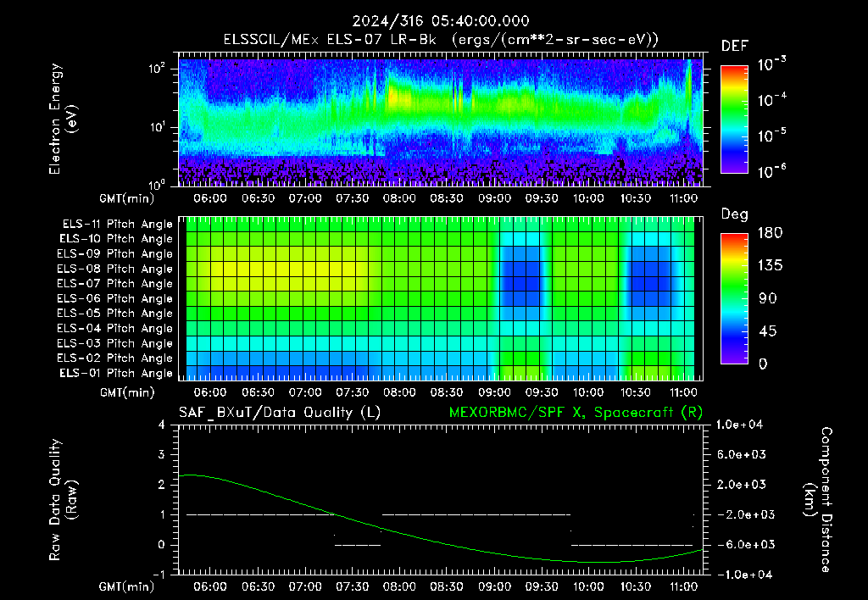868x600 pixels.
Task: Select the DEF color bar label
Action: pyautogui.click(x=735, y=47)
